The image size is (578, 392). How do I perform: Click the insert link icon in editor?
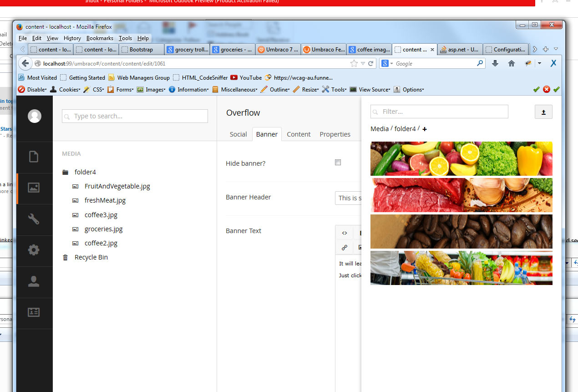click(x=345, y=248)
